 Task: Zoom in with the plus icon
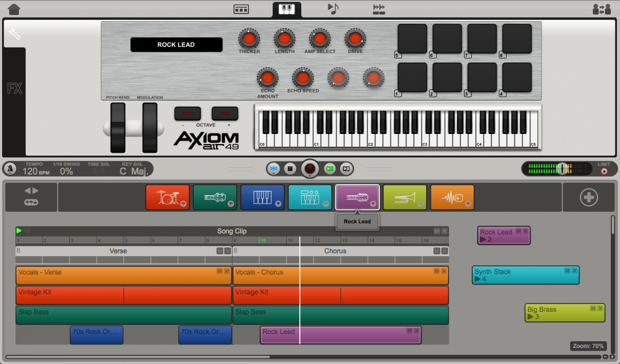[x=612, y=357]
